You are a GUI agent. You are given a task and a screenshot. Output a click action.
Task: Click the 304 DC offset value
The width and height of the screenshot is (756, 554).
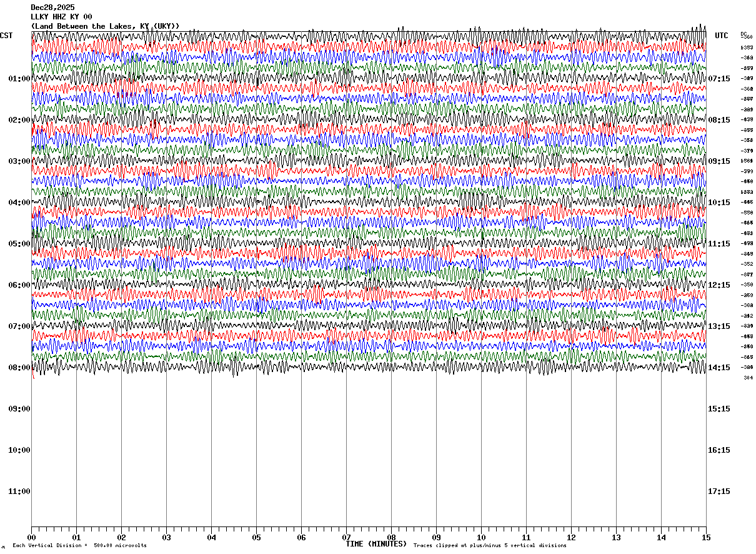click(748, 378)
